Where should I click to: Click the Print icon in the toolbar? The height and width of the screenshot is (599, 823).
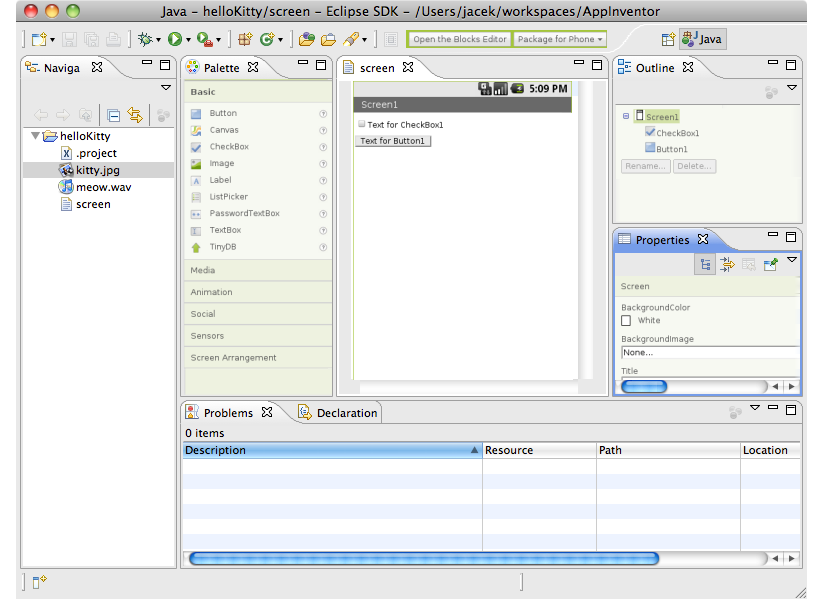click(x=112, y=39)
